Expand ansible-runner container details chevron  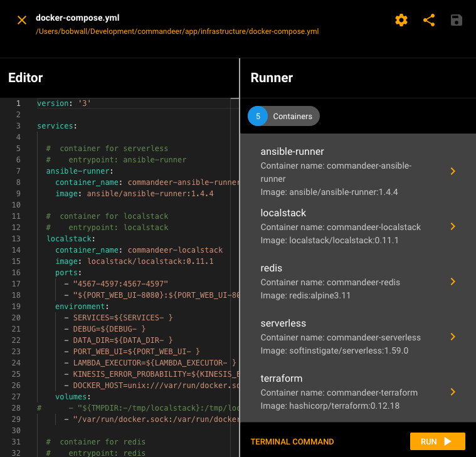(x=453, y=171)
